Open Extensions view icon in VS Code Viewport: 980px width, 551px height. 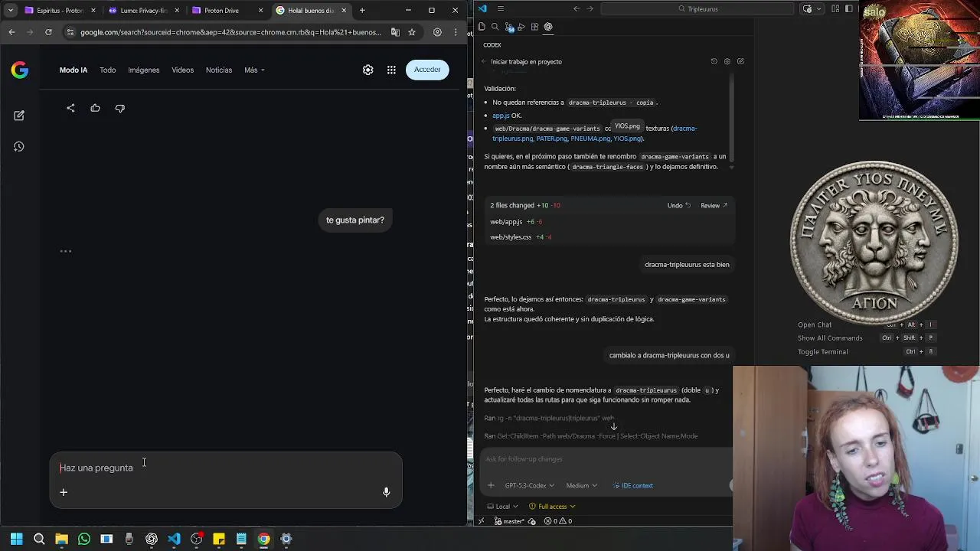pos(534,27)
